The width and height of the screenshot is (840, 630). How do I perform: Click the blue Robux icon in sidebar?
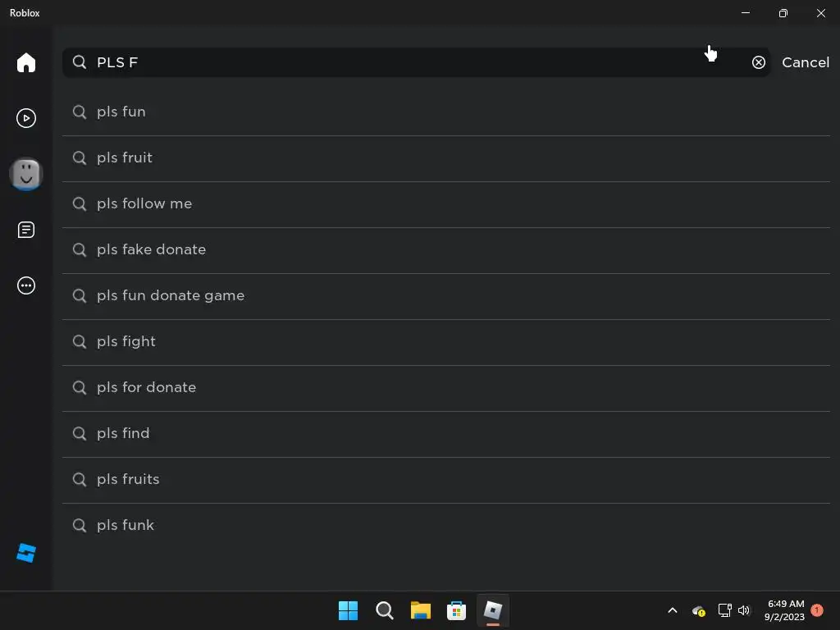coord(25,553)
